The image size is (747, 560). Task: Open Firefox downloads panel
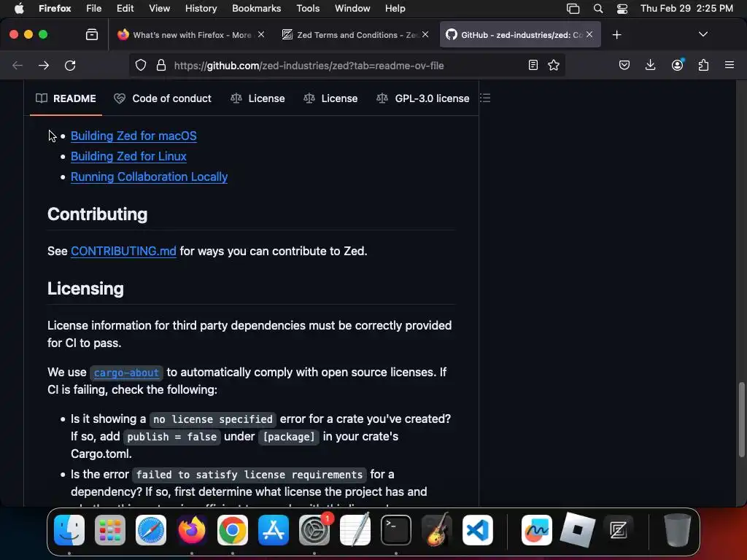(x=650, y=65)
